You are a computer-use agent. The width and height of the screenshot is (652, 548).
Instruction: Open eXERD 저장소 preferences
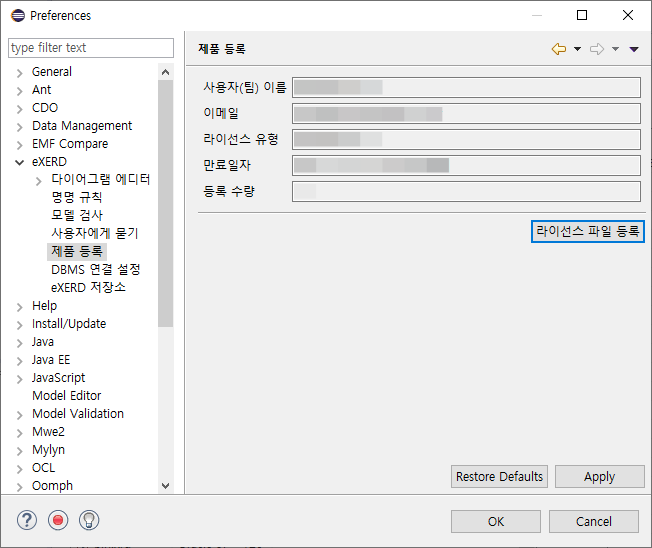[x=88, y=287]
